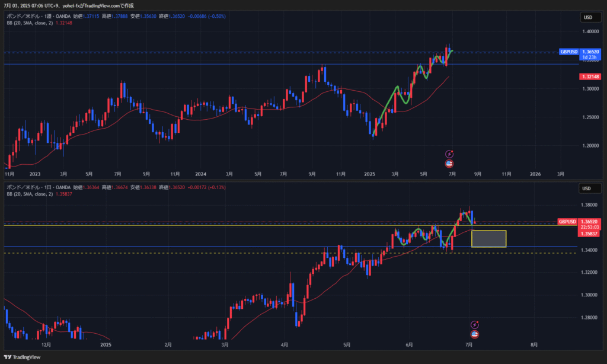Click the 2025 label on the daily time axis
This screenshot has width=607, height=364.
click(x=106, y=344)
